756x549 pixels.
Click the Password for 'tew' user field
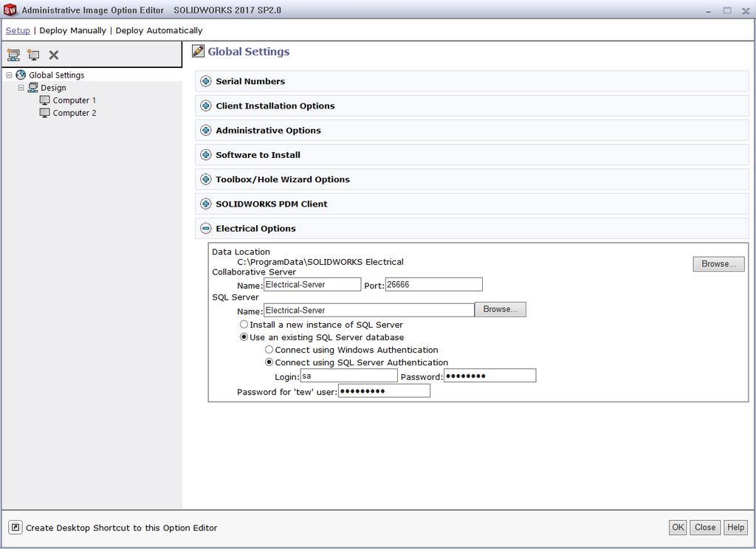(384, 391)
